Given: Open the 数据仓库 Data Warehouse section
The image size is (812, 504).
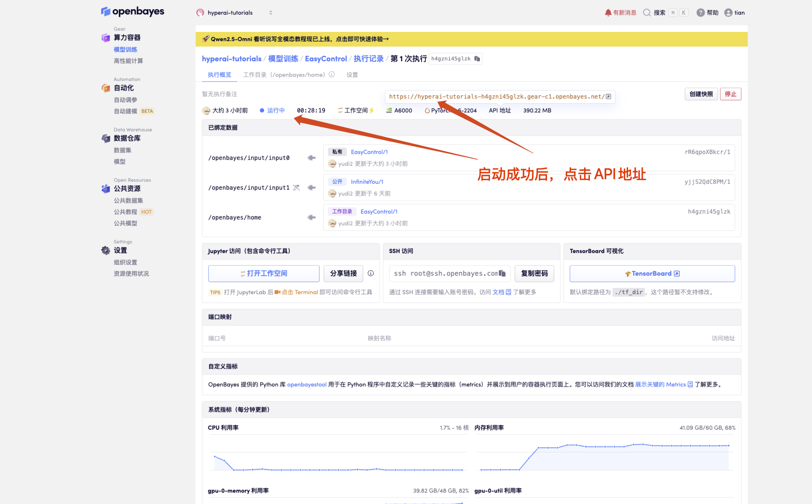Looking at the screenshot, I should 127,138.
